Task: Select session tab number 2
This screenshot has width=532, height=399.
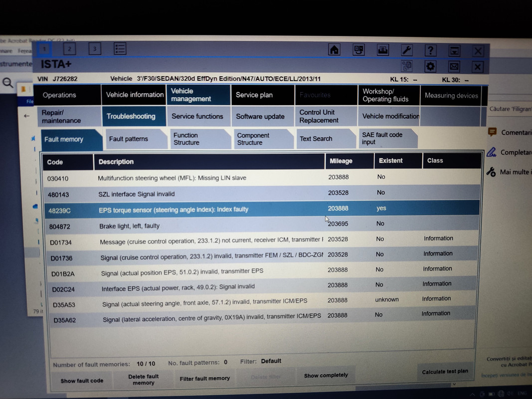Action: pos(69,49)
